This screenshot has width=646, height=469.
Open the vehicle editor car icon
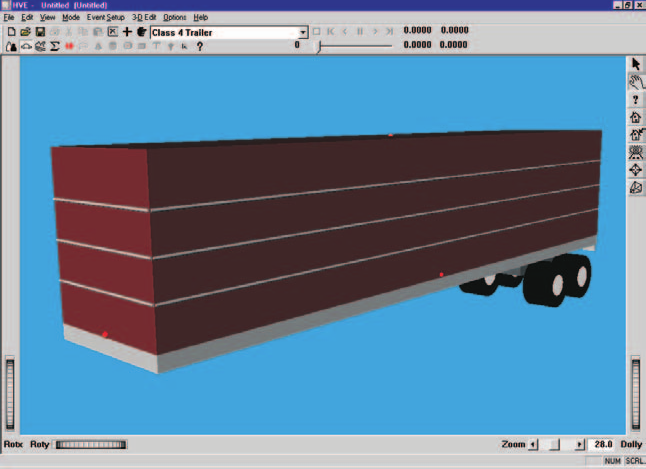pyautogui.click(x=26, y=46)
